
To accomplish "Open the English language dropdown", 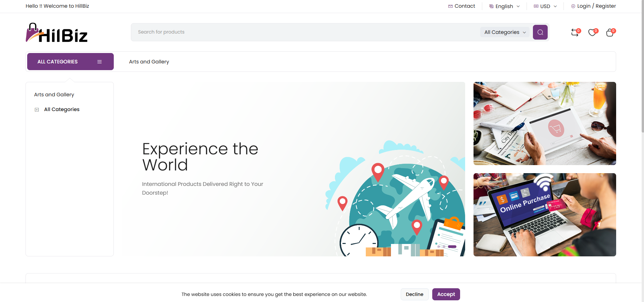I will tap(504, 6).
